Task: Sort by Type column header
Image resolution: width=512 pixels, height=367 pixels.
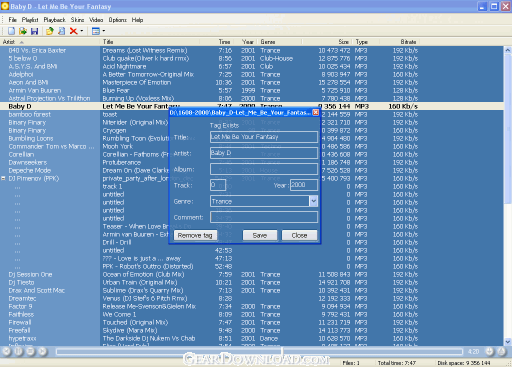Action: click(x=366, y=42)
